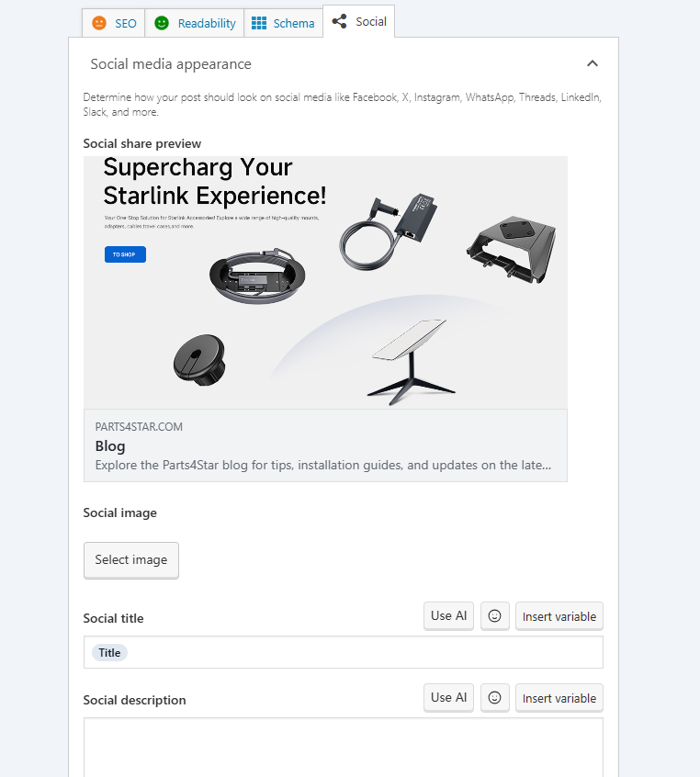Viewport: 700px width, 777px height.
Task: Click inside the Social description text area
Action: click(343, 749)
